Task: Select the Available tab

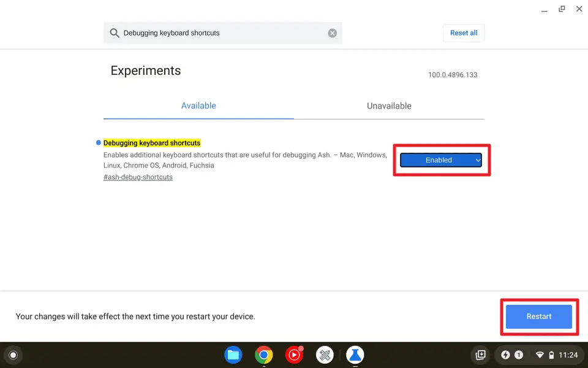Action: 198,105
